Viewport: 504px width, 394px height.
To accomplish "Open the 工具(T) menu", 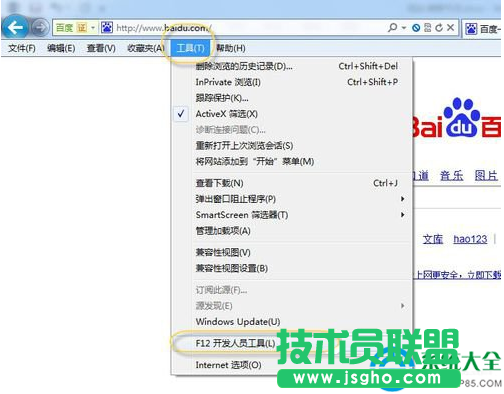I will point(191,48).
